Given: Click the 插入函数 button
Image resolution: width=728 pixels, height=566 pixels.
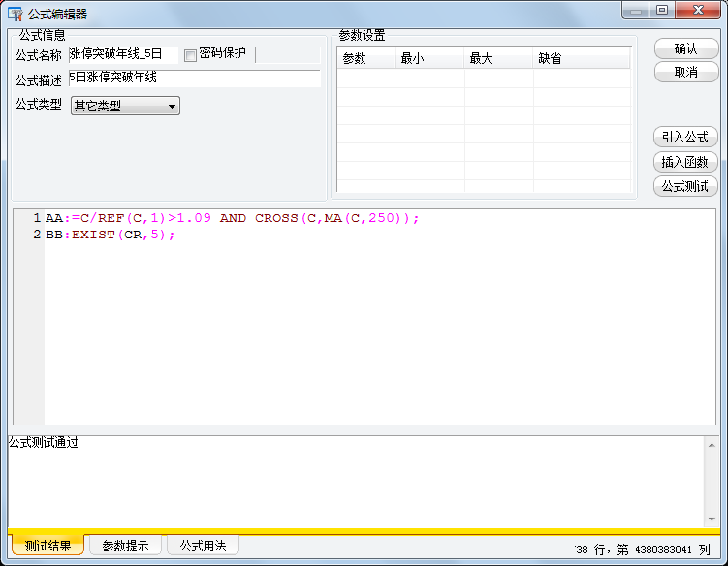Looking at the screenshot, I should point(685,162).
